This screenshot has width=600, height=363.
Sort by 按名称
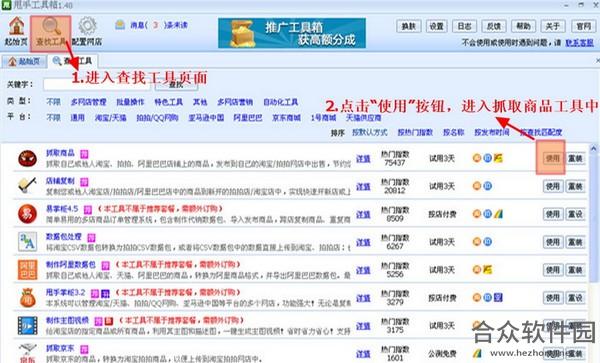[453, 132]
